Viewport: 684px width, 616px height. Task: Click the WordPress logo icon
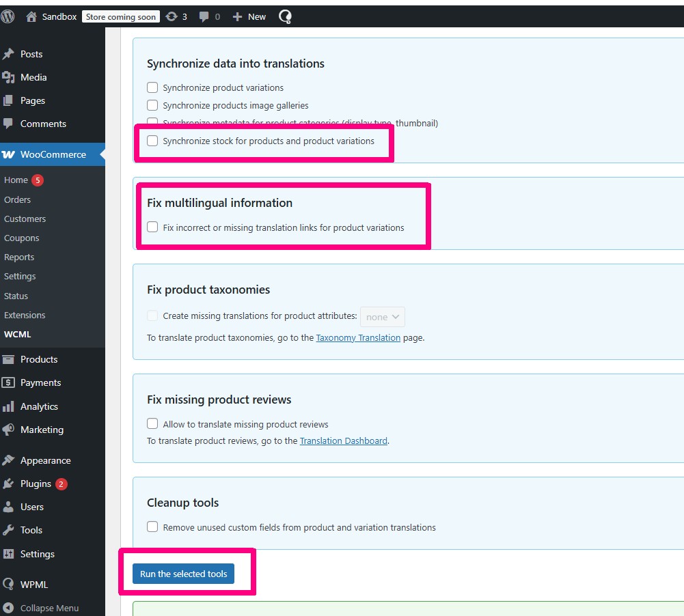(x=8, y=16)
